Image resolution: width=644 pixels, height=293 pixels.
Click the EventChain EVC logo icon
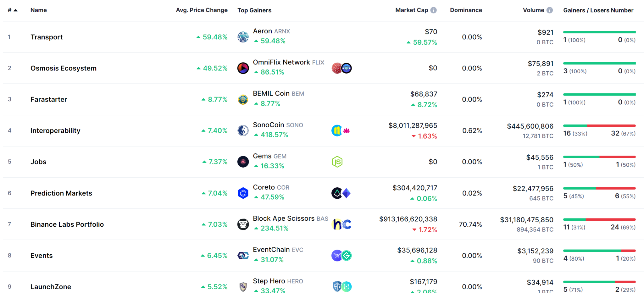[243, 256]
